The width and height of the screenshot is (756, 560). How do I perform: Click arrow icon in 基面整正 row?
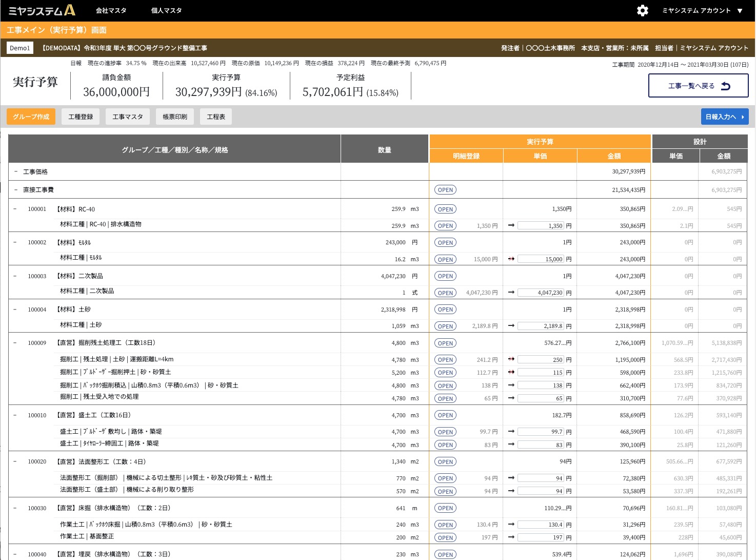[511, 537]
